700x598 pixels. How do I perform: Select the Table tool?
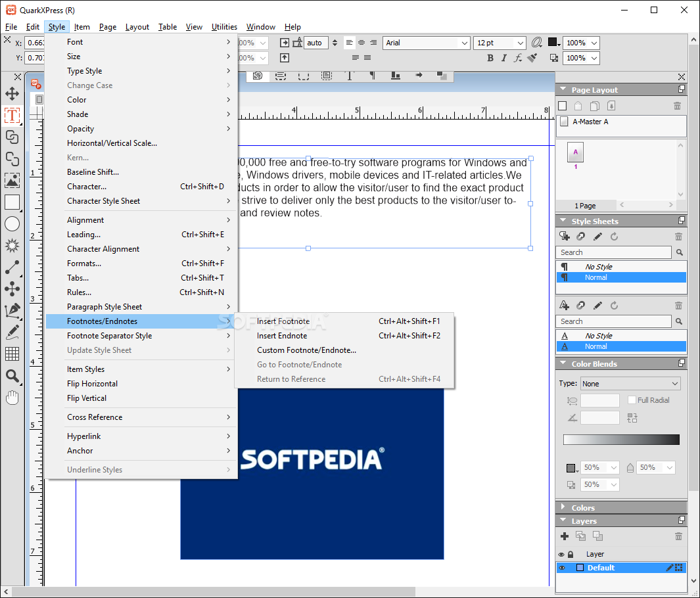click(x=12, y=354)
